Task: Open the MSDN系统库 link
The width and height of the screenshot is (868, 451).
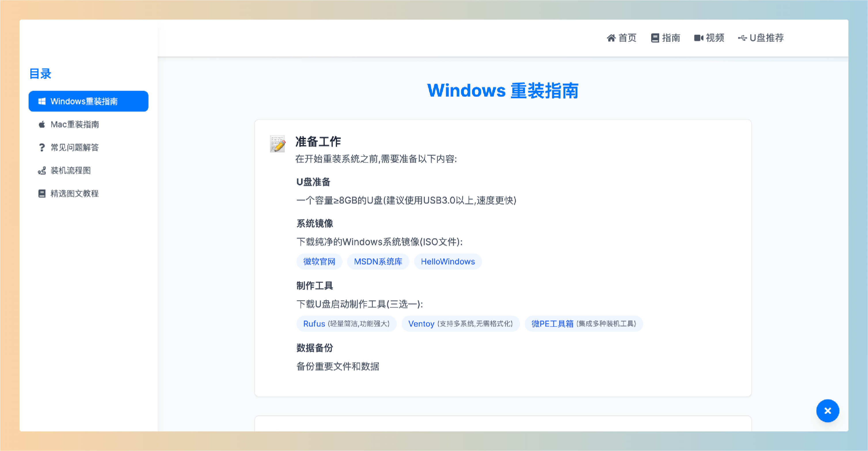Action: pyautogui.click(x=378, y=261)
